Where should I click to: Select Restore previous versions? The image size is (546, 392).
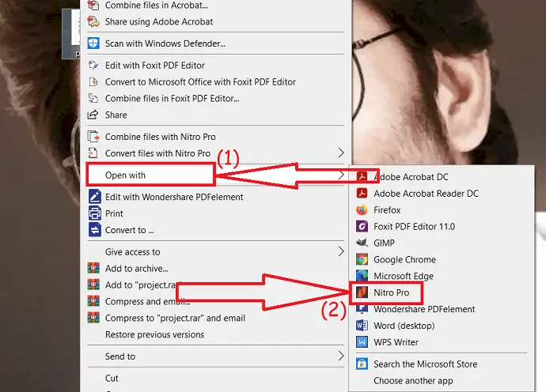click(154, 334)
